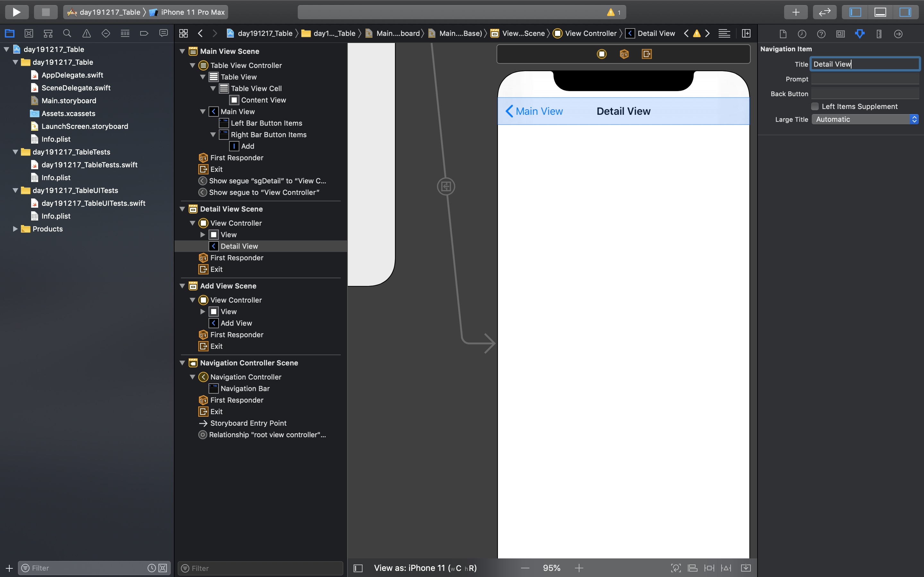Toggle the document outline button
The image size is (924, 577).
pyautogui.click(x=358, y=568)
